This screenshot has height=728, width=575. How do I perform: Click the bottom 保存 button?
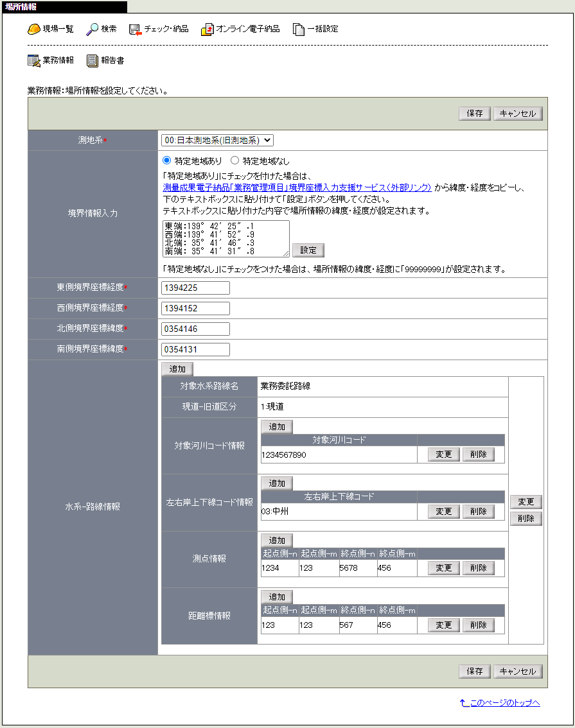[x=475, y=672]
